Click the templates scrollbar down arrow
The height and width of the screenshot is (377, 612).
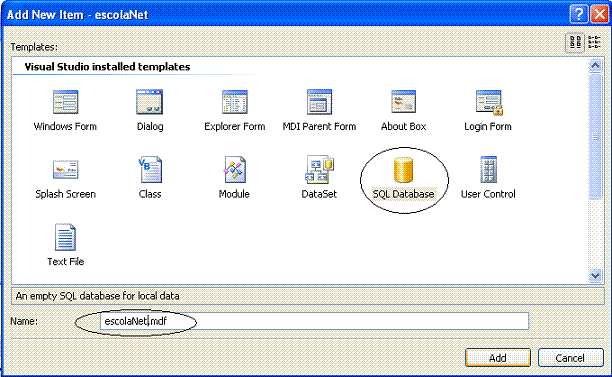pos(595,276)
